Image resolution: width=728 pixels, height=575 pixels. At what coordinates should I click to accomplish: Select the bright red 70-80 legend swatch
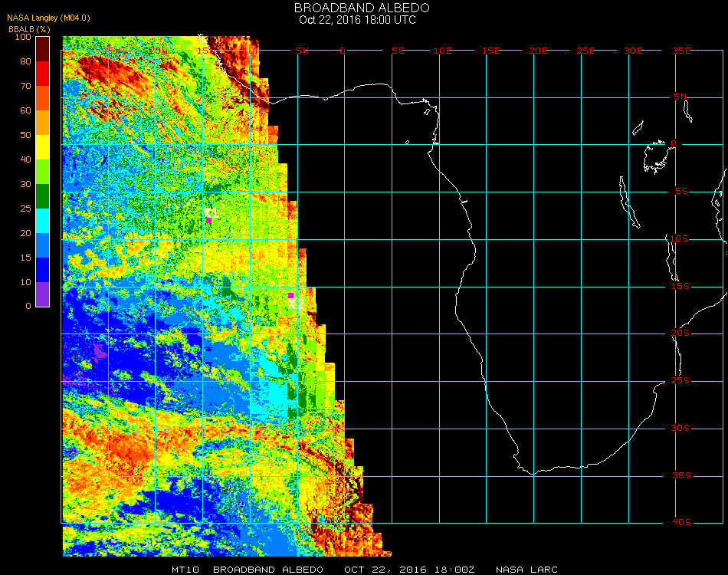43,74
